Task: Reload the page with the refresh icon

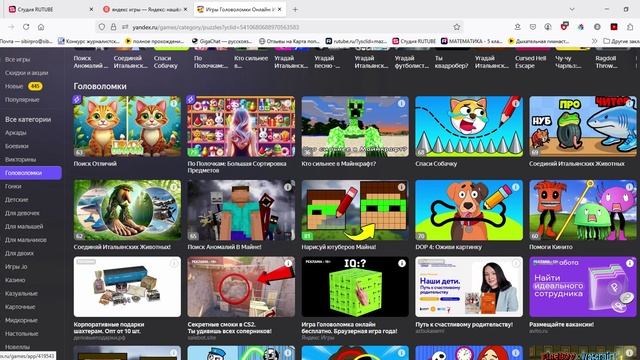Action: (26, 27)
